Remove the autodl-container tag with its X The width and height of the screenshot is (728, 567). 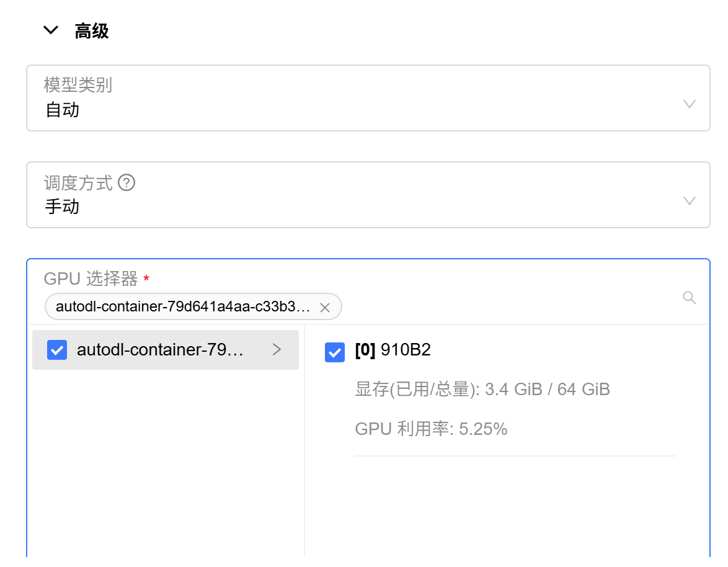click(x=324, y=307)
